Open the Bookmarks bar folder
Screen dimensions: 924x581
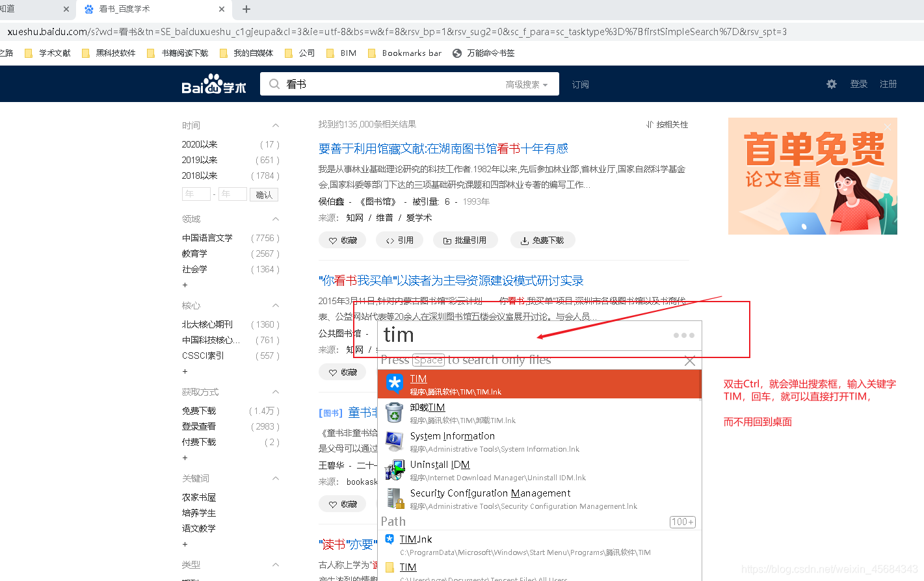404,53
